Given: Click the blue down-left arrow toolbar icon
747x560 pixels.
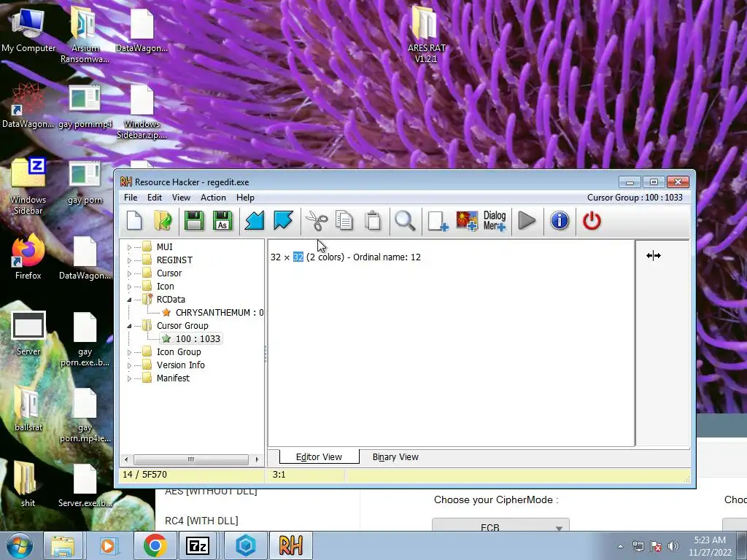Looking at the screenshot, I should (255, 221).
